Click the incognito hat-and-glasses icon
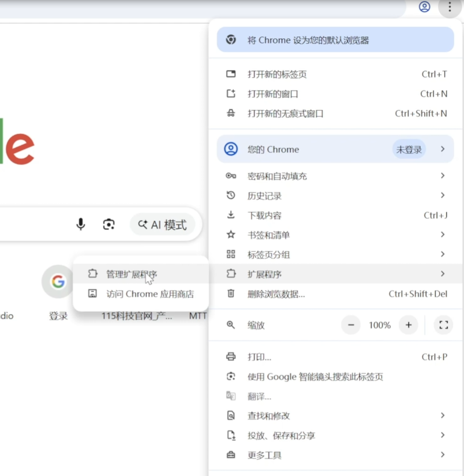464x476 pixels. (231, 113)
